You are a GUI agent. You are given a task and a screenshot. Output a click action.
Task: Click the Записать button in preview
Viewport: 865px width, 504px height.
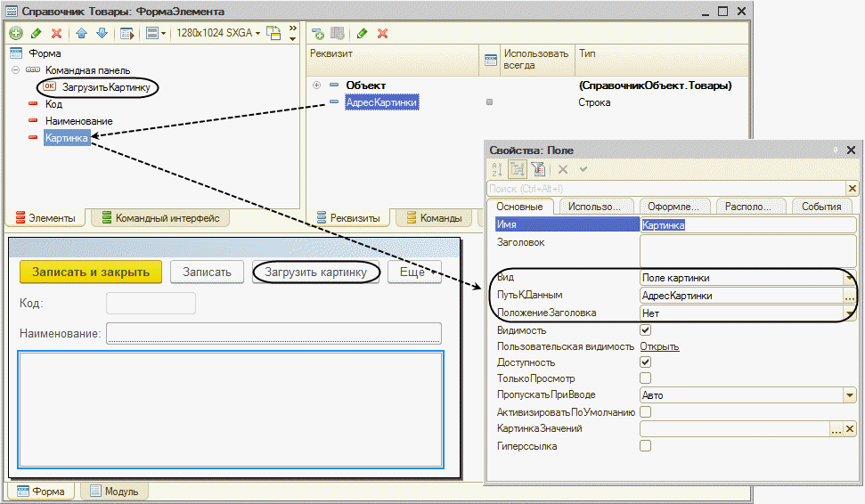(207, 272)
